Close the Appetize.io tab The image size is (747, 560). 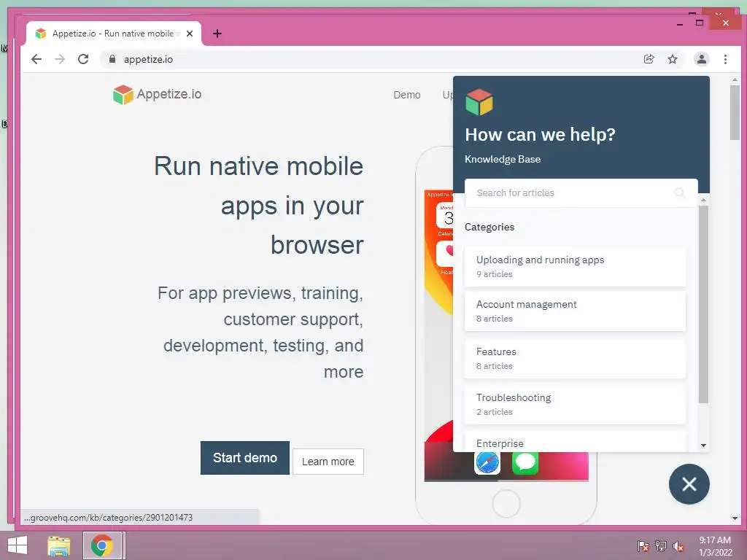click(x=190, y=34)
